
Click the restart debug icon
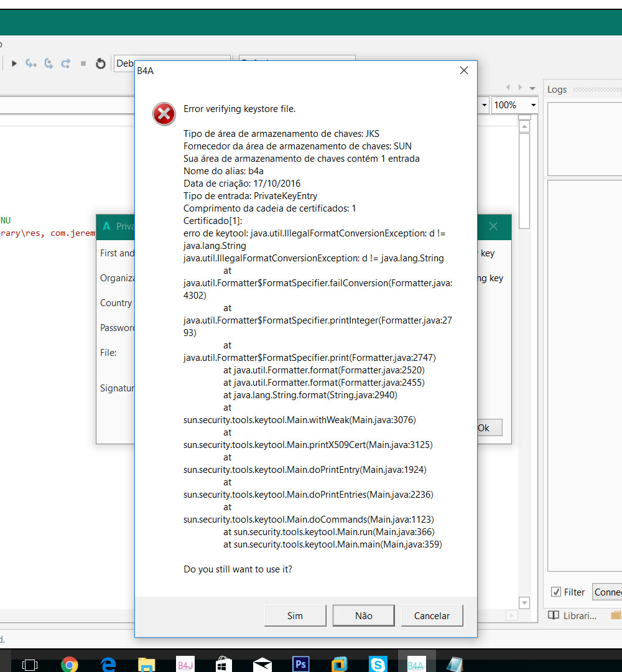(100, 63)
